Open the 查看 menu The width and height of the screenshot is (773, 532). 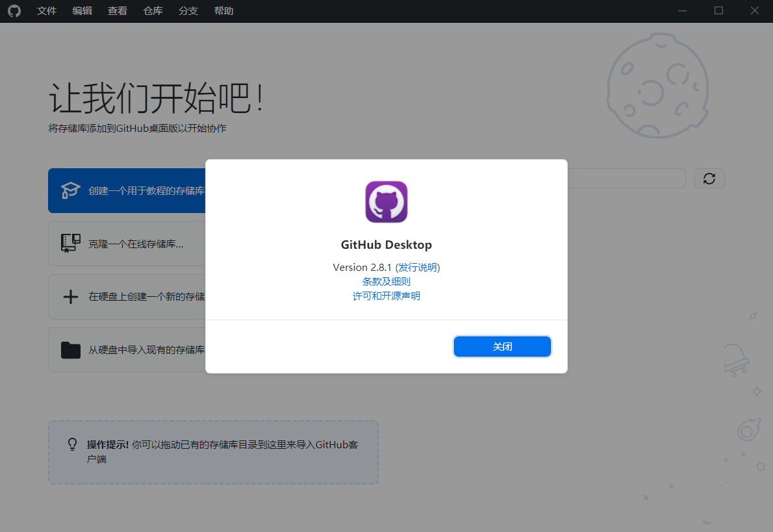[118, 11]
